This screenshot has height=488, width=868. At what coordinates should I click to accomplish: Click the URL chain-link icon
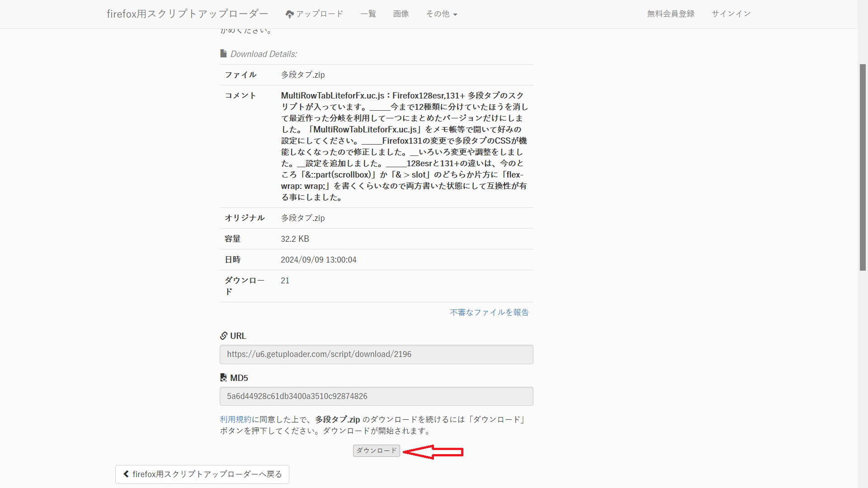pyautogui.click(x=224, y=336)
